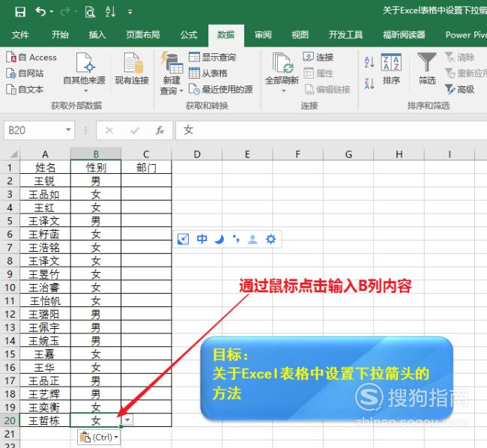Switch to the 福昕阅读器 ribbon tab
Viewport: 487px width, 448px height.
coord(404,34)
